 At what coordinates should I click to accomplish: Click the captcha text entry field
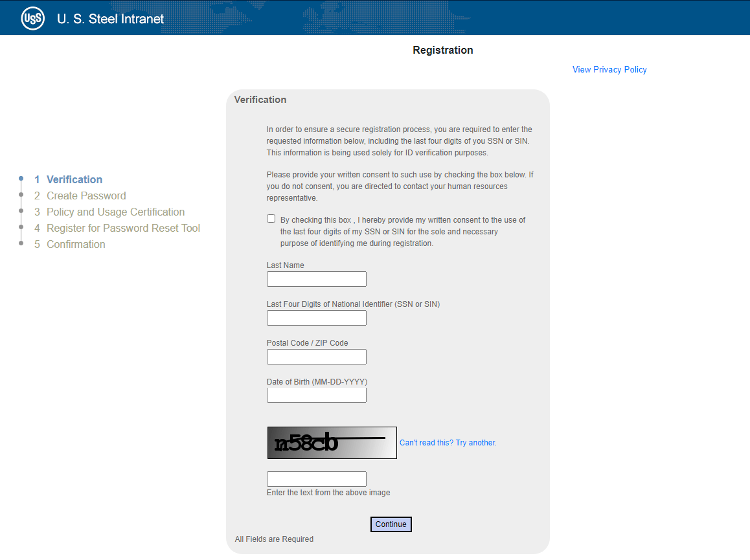click(x=317, y=478)
